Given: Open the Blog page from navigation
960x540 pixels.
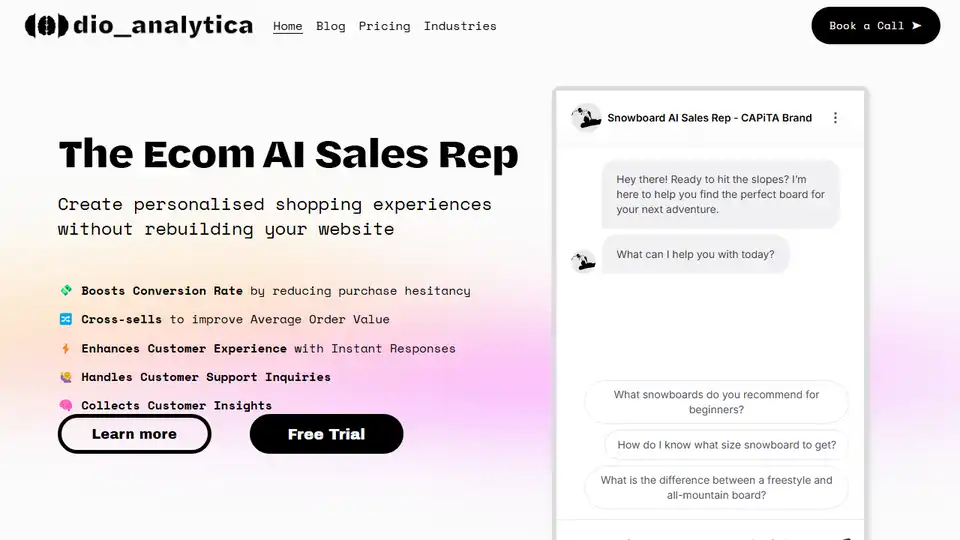Looking at the screenshot, I should [330, 26].
